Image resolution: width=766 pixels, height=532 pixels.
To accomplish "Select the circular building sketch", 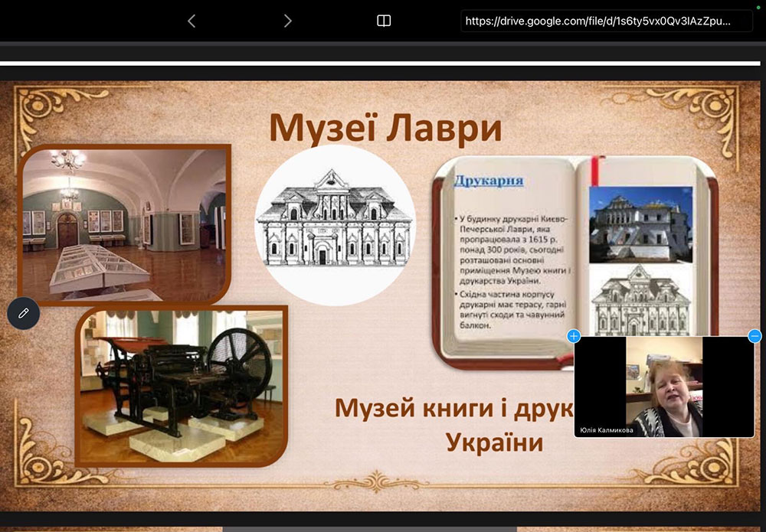I will (x=335, y=224).
